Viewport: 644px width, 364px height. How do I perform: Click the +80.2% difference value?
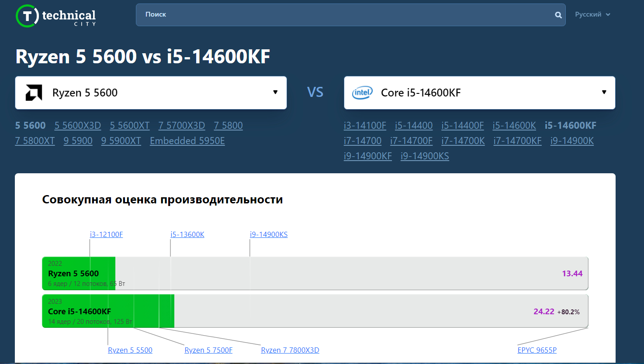click(x=568, y=312)
